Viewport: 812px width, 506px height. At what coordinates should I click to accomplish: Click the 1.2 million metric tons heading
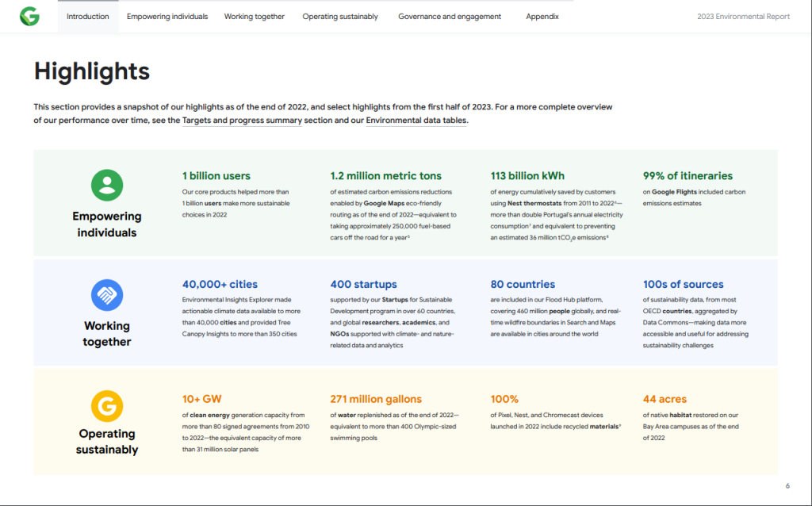coord(386,175)
